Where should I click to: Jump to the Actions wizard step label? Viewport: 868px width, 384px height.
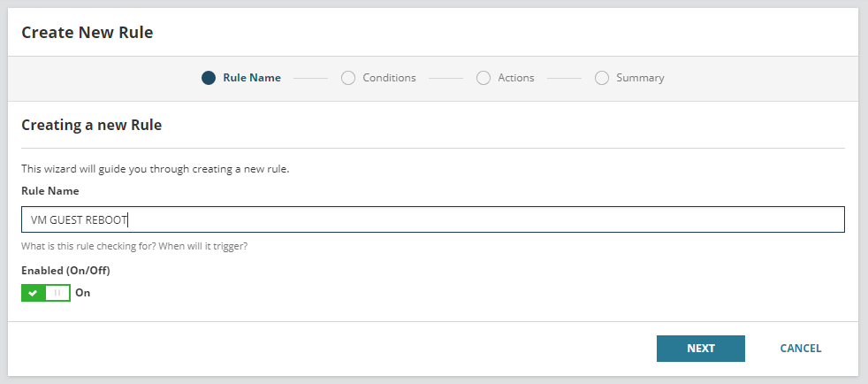(516, 78)
